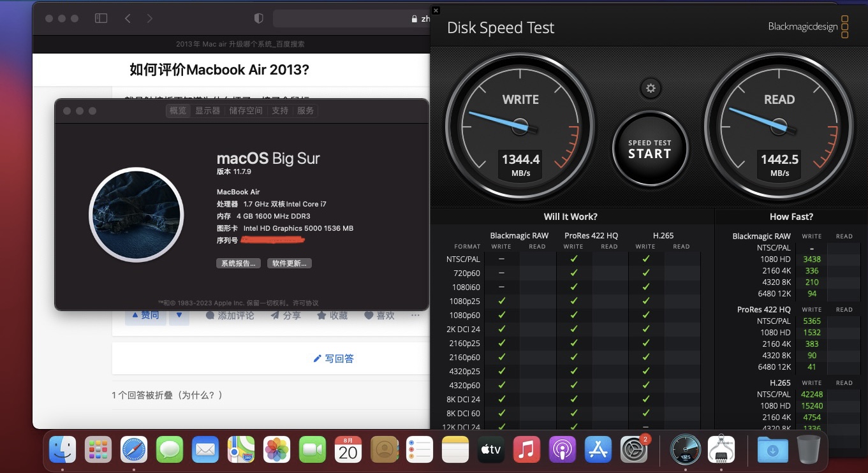
Task: Click the processor text 1.7 GHz 双核 Intel Core i7
Action: 284,204
